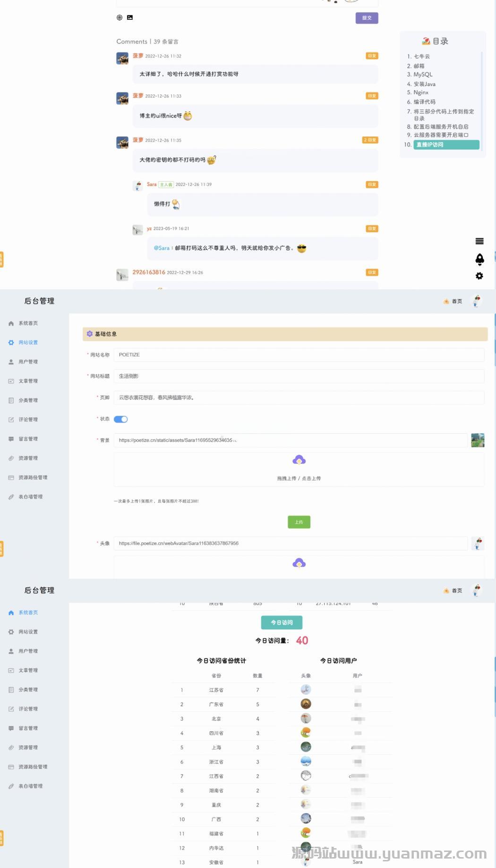This screenshot has height=868, width=496.
Task: Open 用户管理 in the sidebar menu
Action: (28, 362)
